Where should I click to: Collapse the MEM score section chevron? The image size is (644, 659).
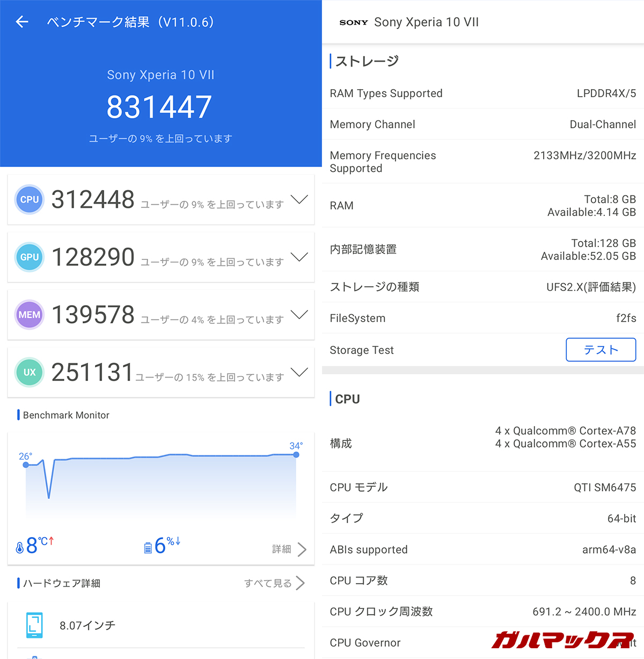[x=299, y=315]
